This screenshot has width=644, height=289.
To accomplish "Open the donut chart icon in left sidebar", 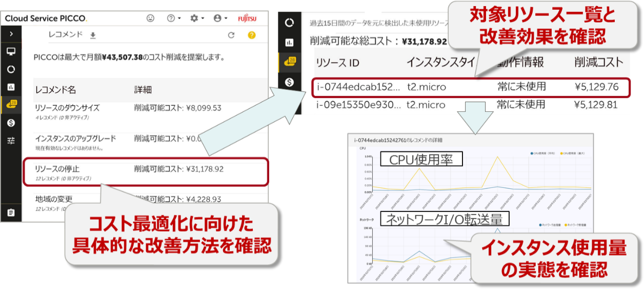I will (x=11, y=69).
